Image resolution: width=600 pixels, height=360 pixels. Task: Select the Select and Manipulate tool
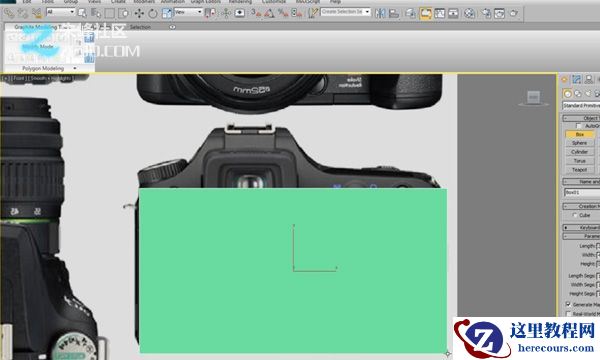click(x=226, y=13)
